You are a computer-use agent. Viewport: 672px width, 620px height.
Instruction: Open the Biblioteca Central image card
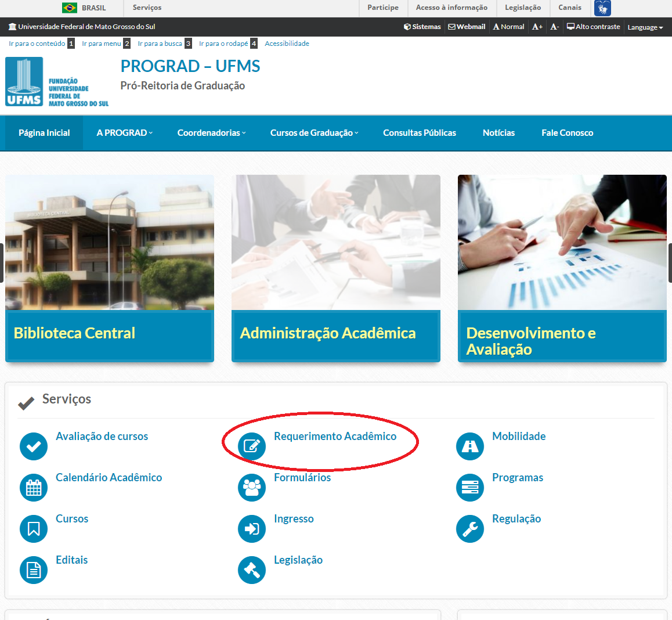point(110,268)
